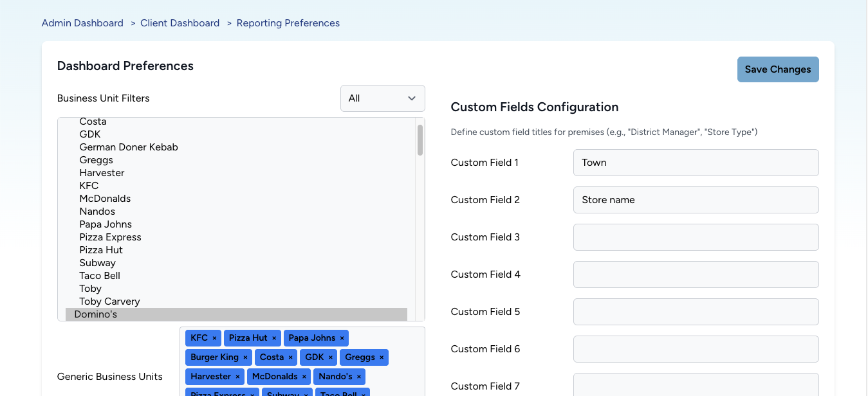
Task: Remove the KFC tag via its × icon
Action: pos(214,338)
